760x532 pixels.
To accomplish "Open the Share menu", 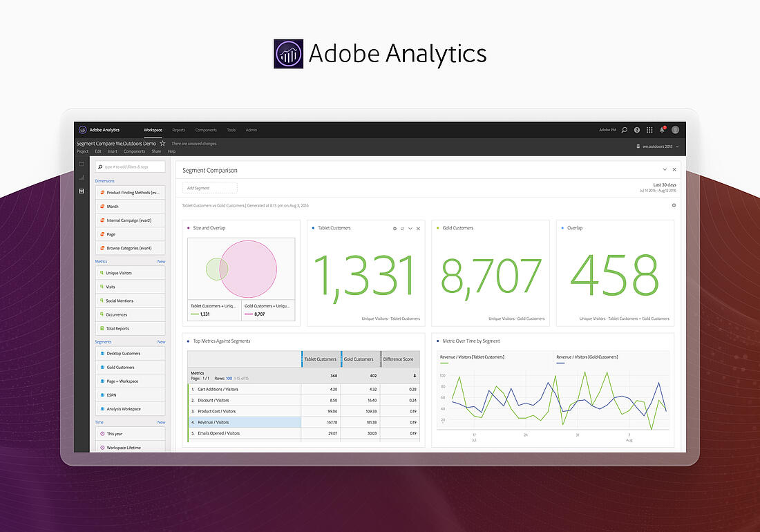I will click(156, 151).
